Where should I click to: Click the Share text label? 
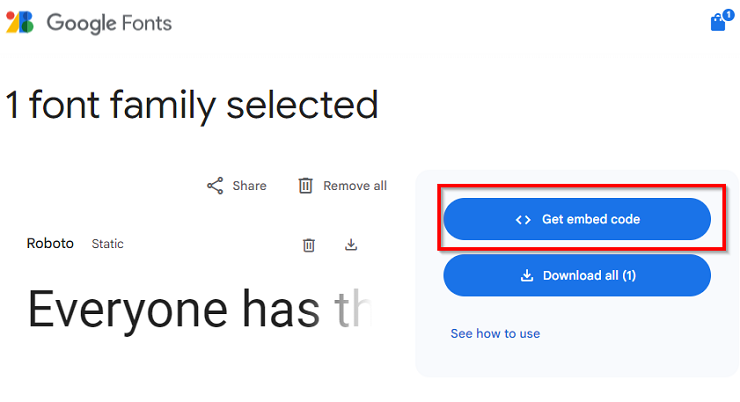click(x=249, y=186)
